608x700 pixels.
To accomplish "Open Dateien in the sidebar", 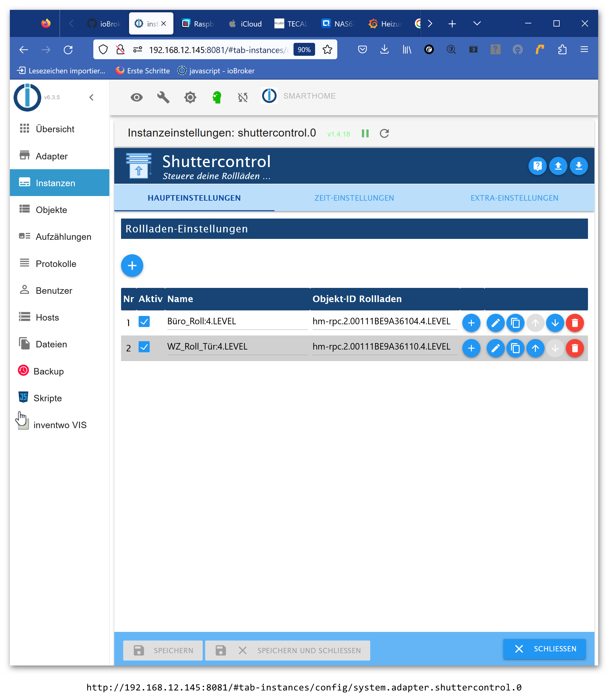I will click(60, 344).
